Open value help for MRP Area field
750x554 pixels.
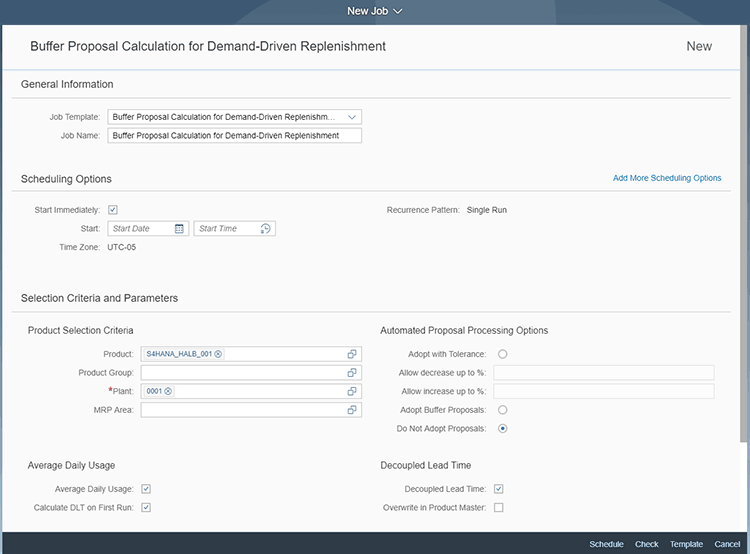(352, 410)
